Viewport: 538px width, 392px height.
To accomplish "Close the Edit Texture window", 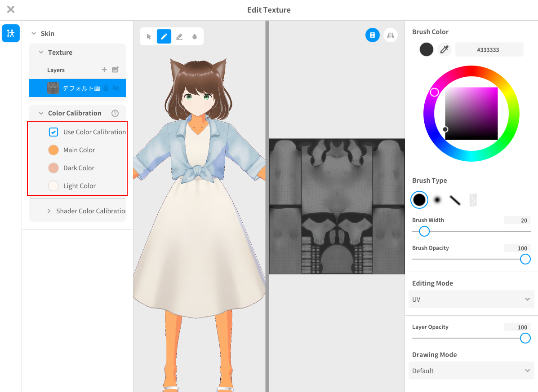I will tap(11, 9).
